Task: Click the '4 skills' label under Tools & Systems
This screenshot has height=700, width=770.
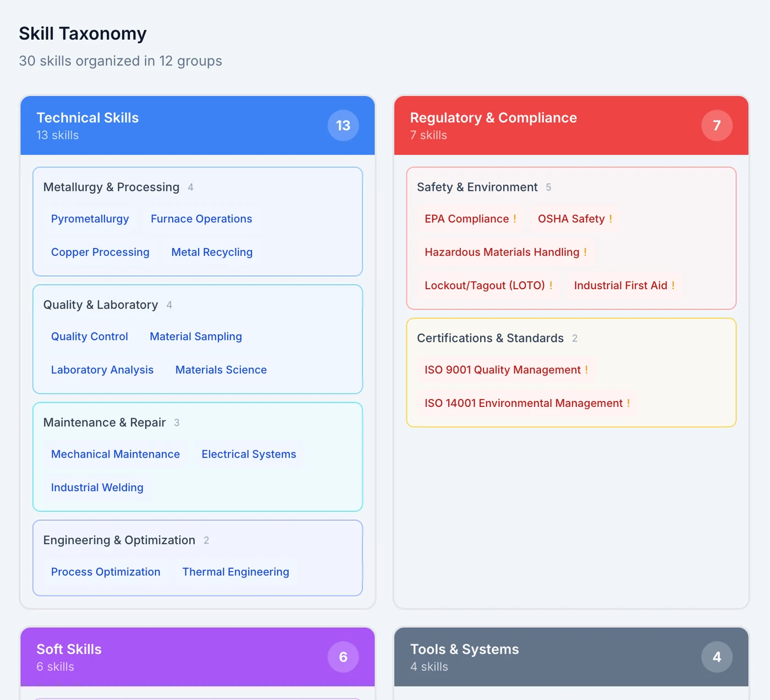Action: coord(429,667)
